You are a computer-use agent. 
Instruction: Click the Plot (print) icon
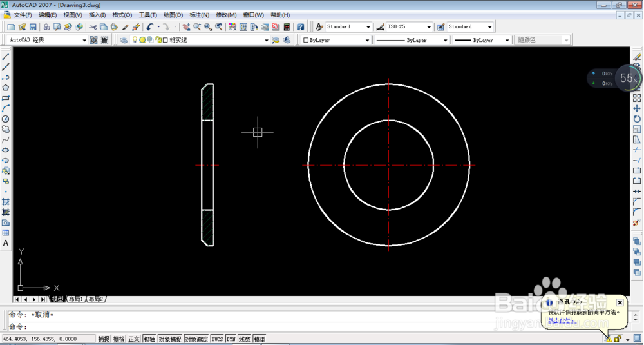click(x=47, y=26)
